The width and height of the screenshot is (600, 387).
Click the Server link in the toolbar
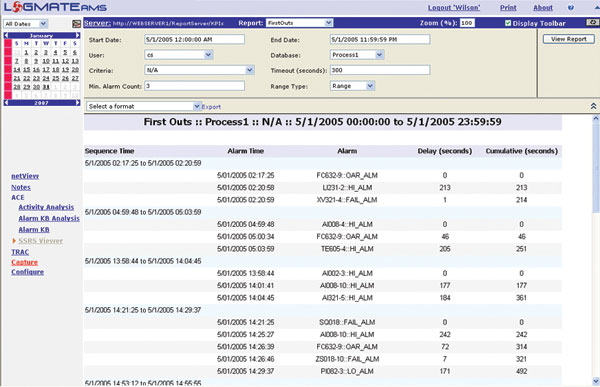(97, 23)
